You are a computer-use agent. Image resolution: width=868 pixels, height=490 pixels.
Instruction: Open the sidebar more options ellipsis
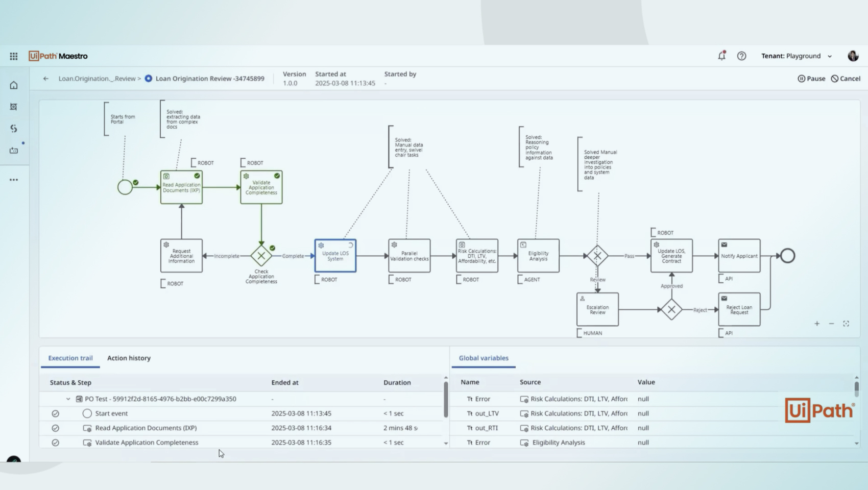(14, 180)
